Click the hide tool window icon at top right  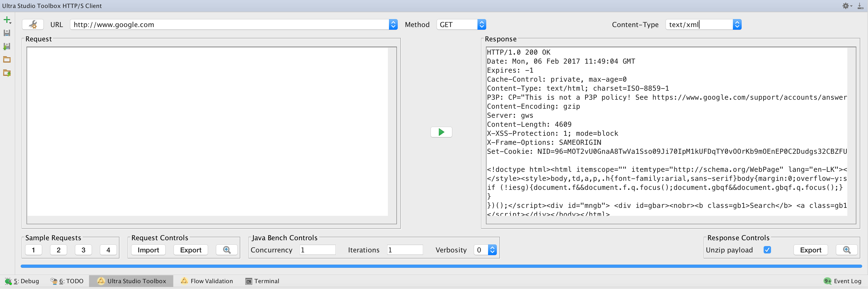860,6
